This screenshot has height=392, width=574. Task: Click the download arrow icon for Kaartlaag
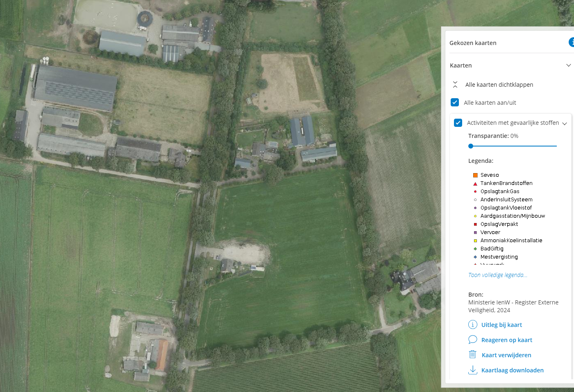pos(473,370)
